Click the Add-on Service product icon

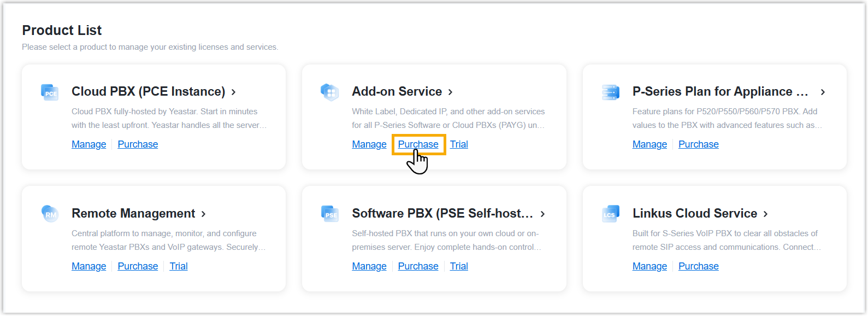pos(330,92)
